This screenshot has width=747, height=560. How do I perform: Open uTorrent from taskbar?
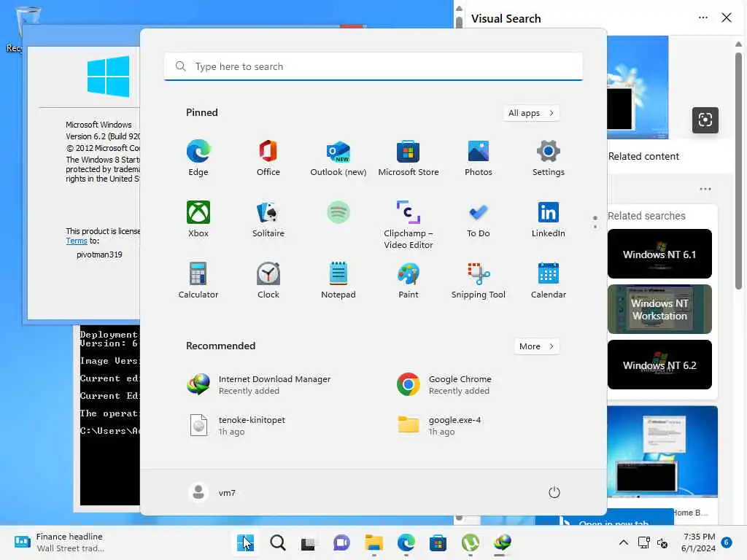point(471,542)
